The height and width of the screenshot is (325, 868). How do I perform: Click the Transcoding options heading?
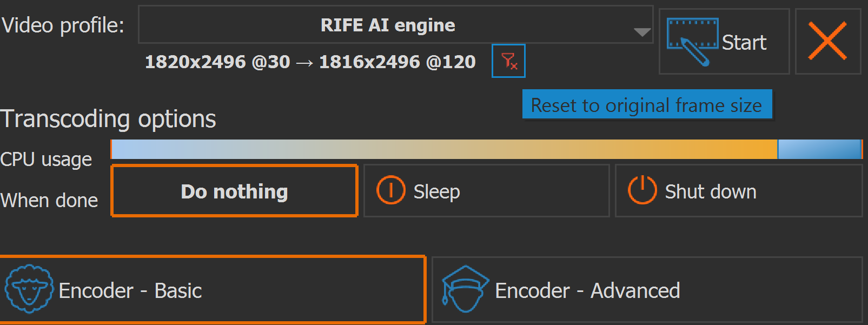[108, 119]
